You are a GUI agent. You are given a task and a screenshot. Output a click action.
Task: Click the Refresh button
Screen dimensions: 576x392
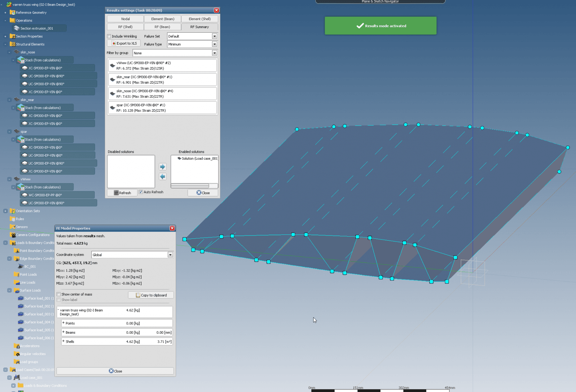click(x=122, y=193)
